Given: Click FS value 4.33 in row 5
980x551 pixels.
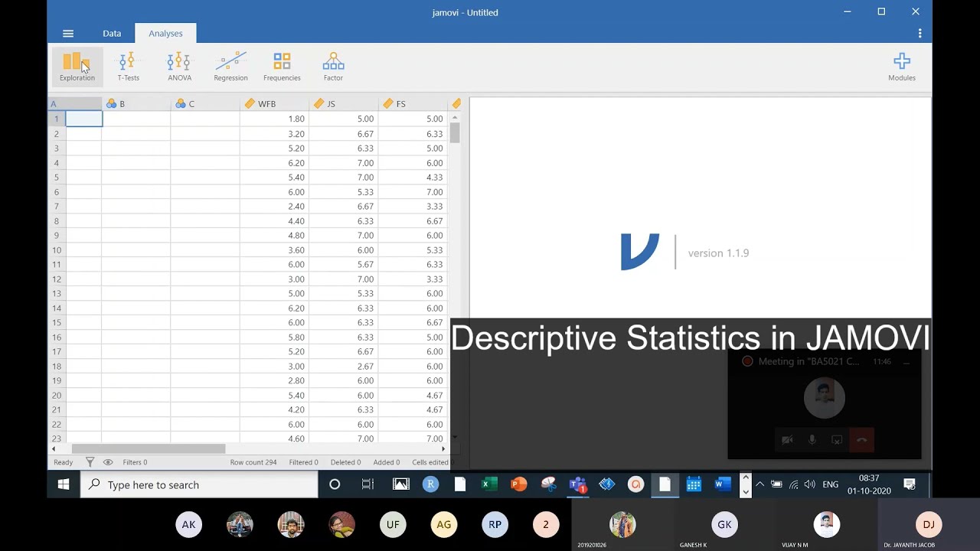Looking at the screenshot, I should point(413,177).
